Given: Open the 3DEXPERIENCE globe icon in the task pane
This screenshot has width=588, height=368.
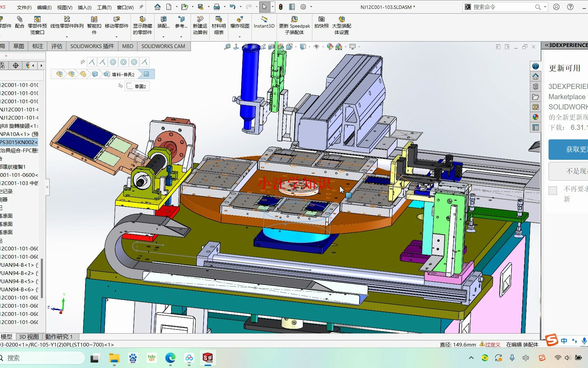Looking at the screenshot, I should [536, 66].
